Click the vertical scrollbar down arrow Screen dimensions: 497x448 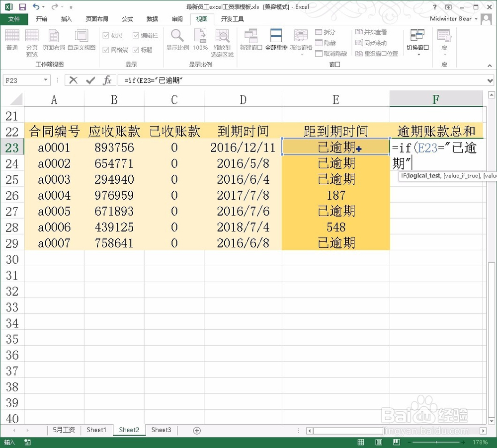click(x=492, y=421)
